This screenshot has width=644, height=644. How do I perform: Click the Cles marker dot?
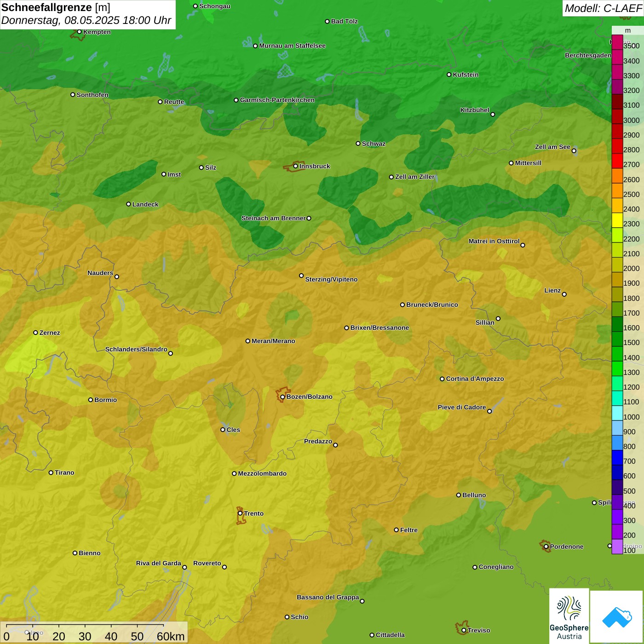pyautogui.click(x=223, y=429)
